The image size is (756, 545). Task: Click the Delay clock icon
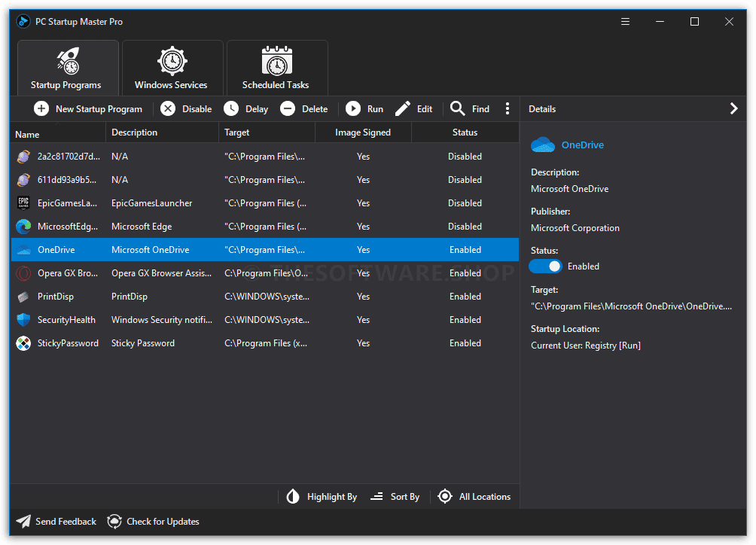click(x=231, y=109)
